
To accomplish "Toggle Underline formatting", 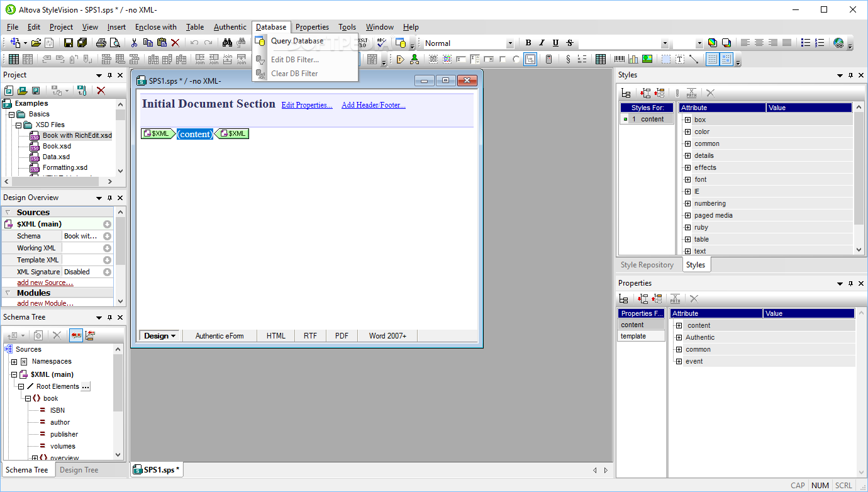I will [x=555, y=43].
